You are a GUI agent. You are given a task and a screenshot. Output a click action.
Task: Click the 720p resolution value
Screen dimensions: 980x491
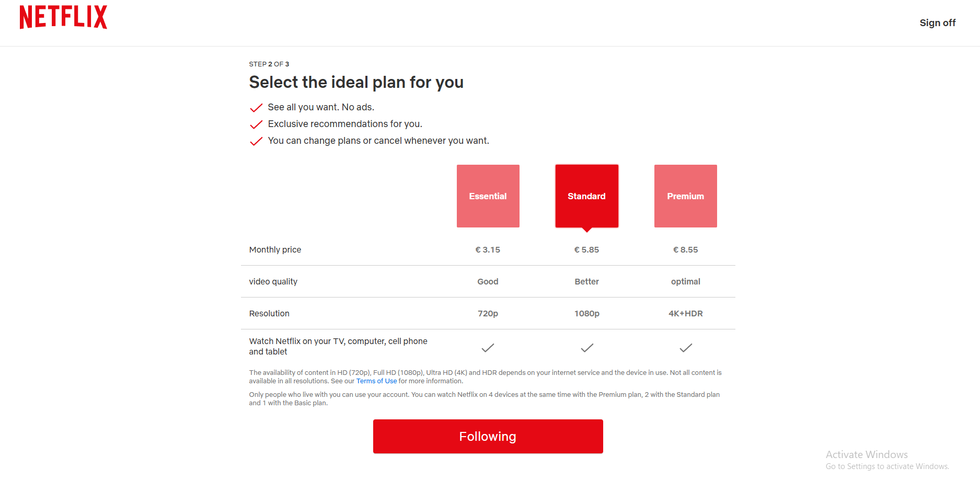[x=488, y=314]
